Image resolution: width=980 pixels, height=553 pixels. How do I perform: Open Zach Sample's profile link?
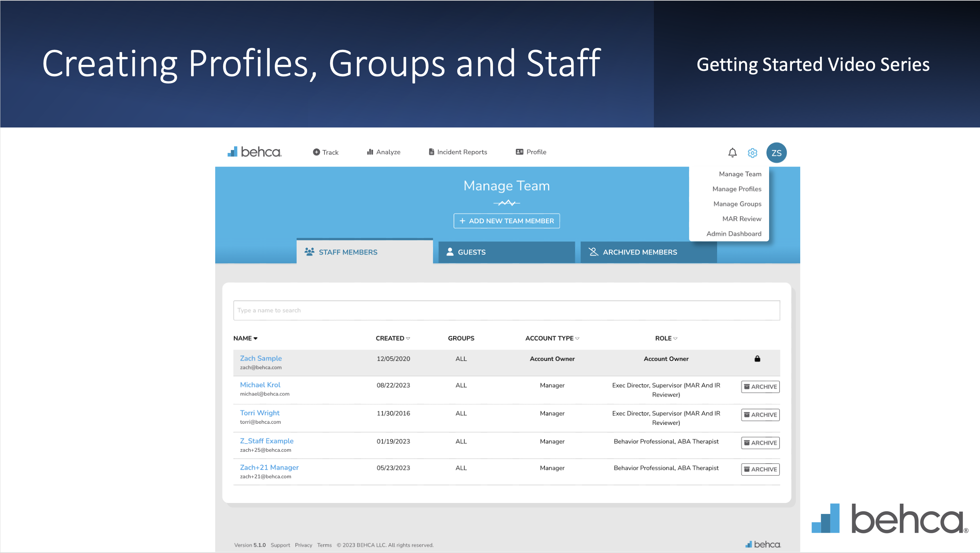pyautogui.click(x=261, y=358)
